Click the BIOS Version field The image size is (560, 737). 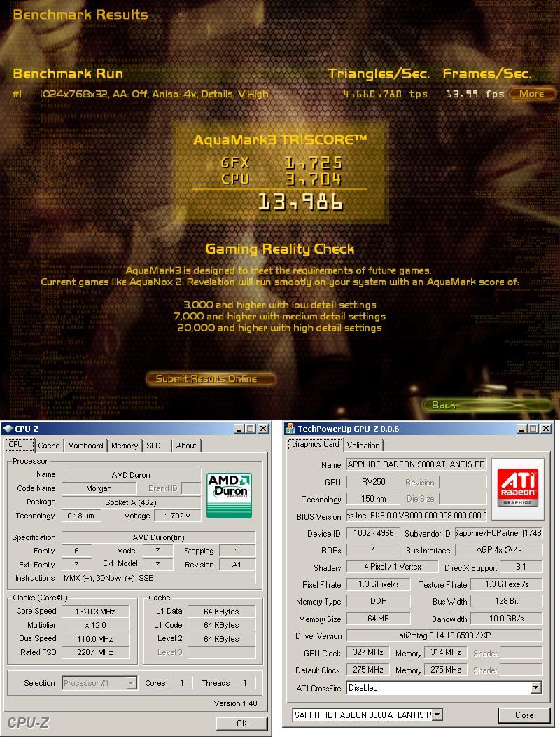click(x=416, y=516)
